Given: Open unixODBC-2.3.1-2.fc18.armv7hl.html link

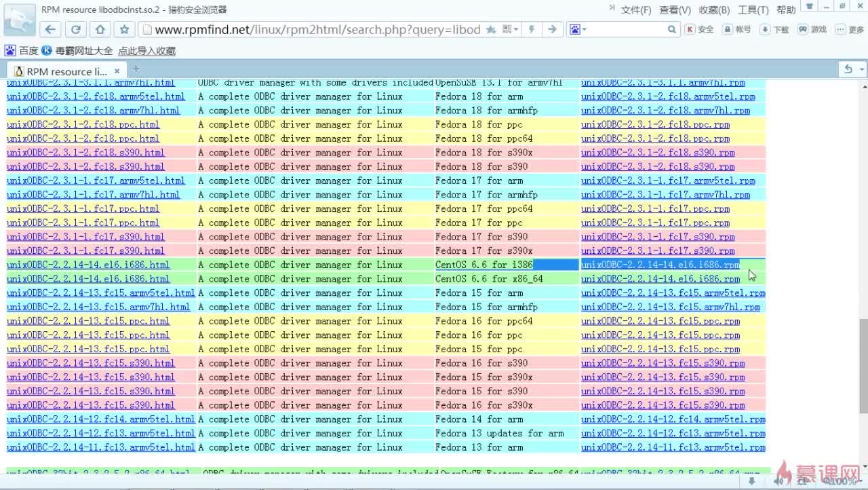Looking at the screenshot, I should [93, 111].
